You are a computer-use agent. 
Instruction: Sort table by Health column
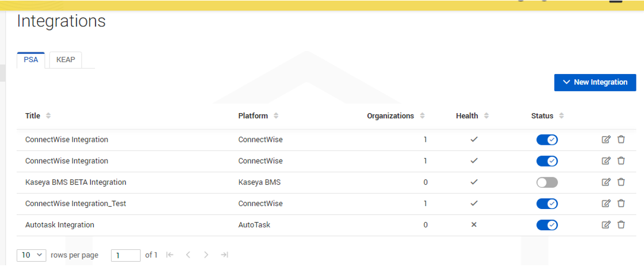(x=486, y=116)
